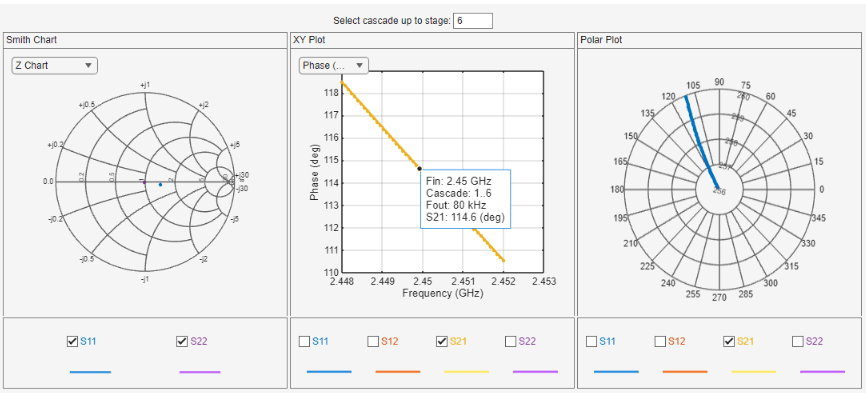Enable S22 checkbox under Polar Plot
This screenshot has width=866, height=393.
click(x=798, y=342)
